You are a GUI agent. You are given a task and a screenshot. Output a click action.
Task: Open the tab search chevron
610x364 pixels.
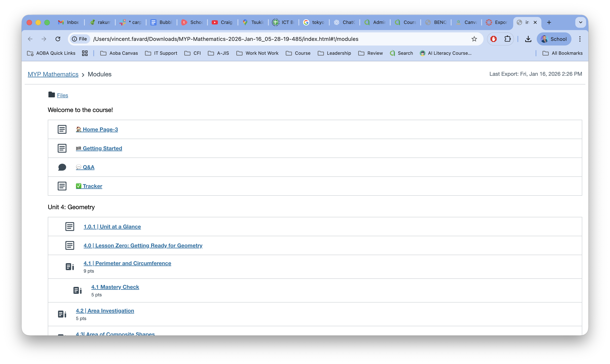coord(581,22)
